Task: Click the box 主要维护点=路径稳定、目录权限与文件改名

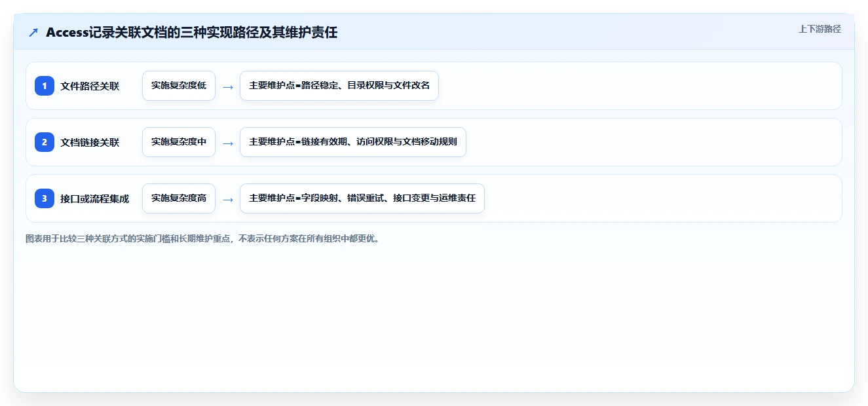Action: [339, 86]
